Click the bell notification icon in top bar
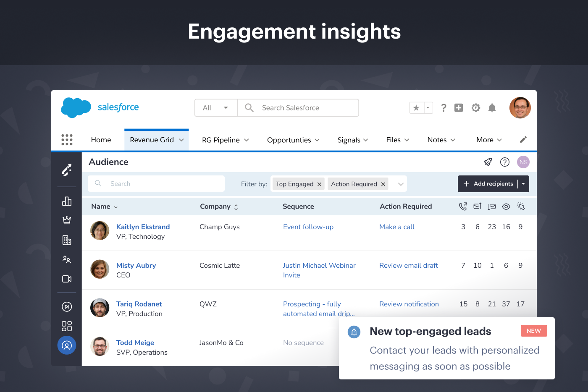The image size is (588, 392). pos(492,108)
